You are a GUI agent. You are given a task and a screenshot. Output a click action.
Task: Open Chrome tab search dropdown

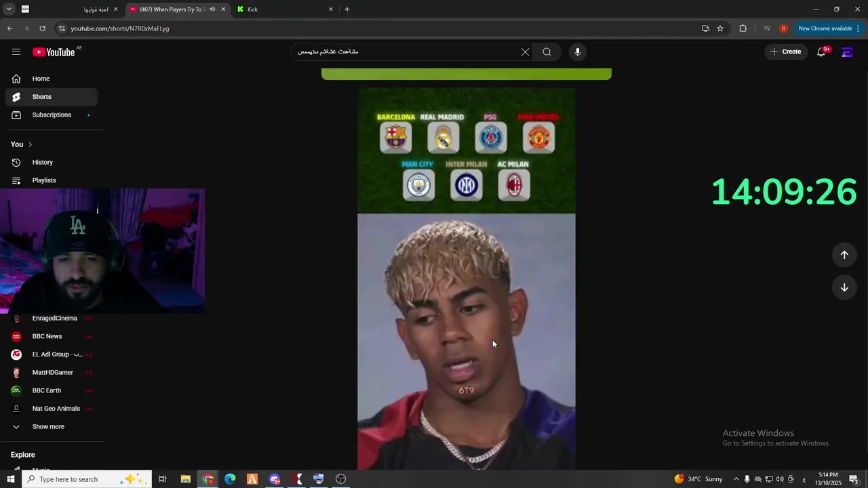pyautogui.click(x=9, y=9)
